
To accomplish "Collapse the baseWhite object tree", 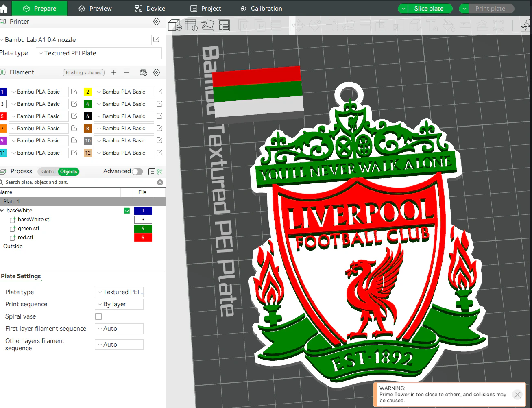I will pyautogui.click(x=2, y=211).
